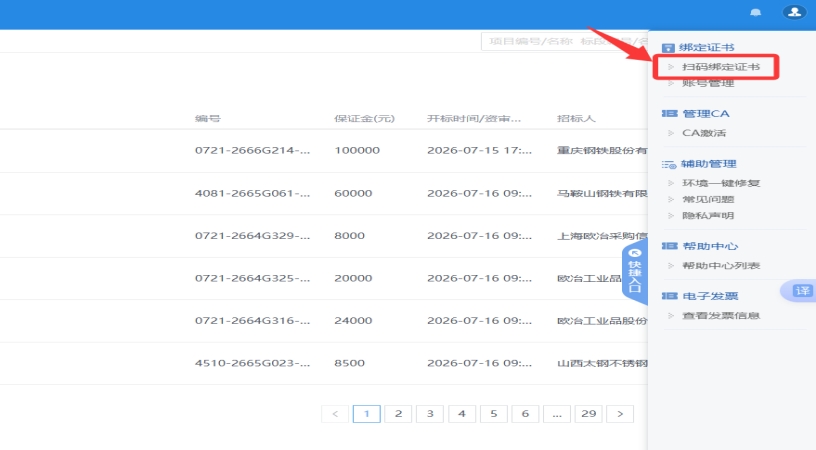The height and width of the screenshot is (450, 816).
Task: Select row number 0721-2664G316
Action: click(x=252, y=320)
